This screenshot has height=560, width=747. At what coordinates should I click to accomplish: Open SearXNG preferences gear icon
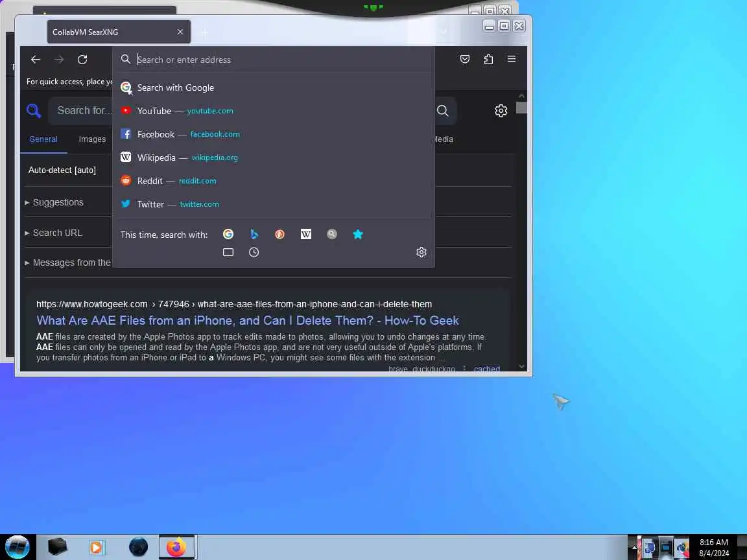(x=501, y=111)
